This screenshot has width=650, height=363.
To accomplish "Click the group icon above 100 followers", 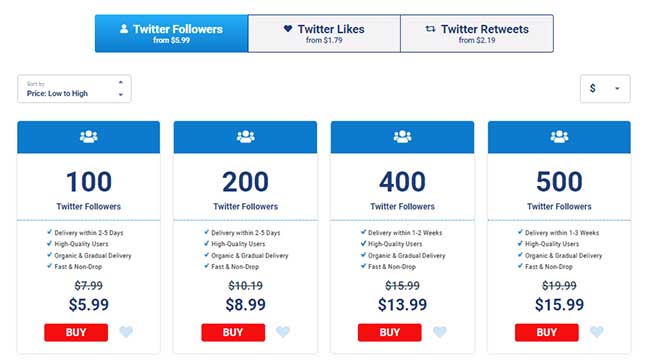I will click(x=88, y=136).
